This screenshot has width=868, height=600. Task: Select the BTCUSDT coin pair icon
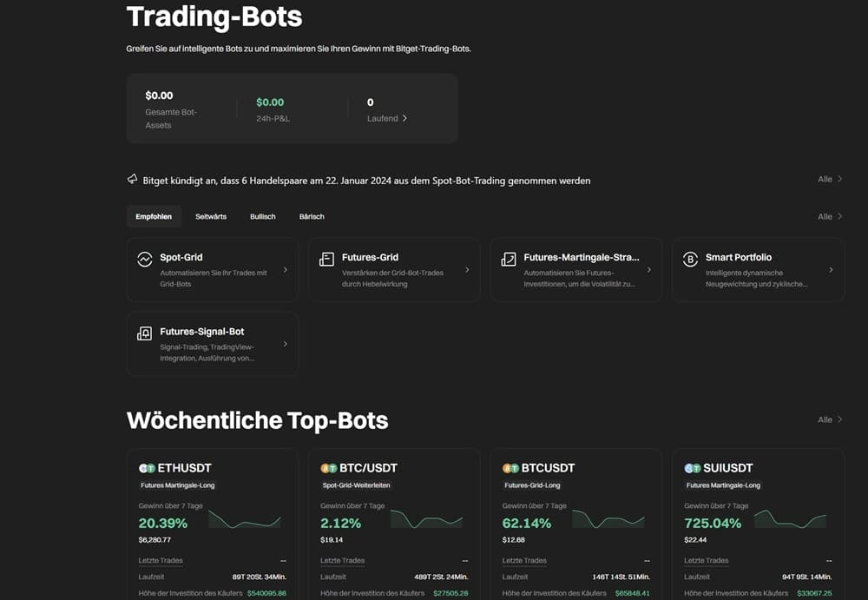point(512,467)
